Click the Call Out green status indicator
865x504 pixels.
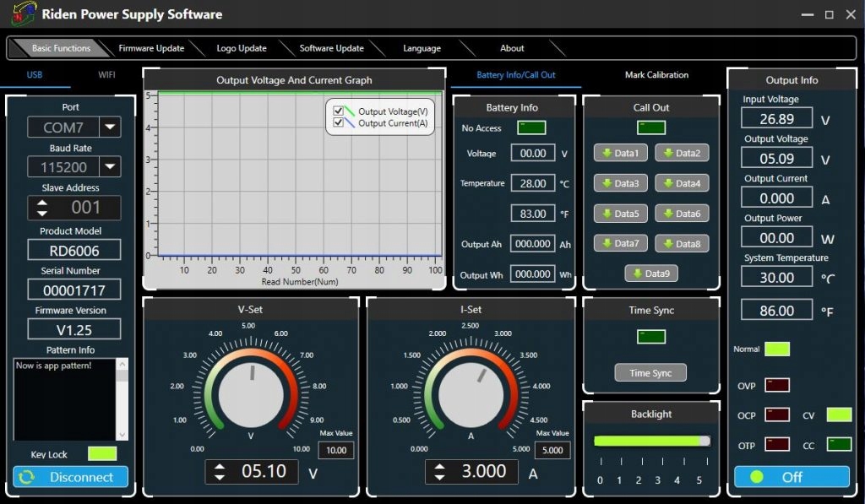[x=651, y=127]
